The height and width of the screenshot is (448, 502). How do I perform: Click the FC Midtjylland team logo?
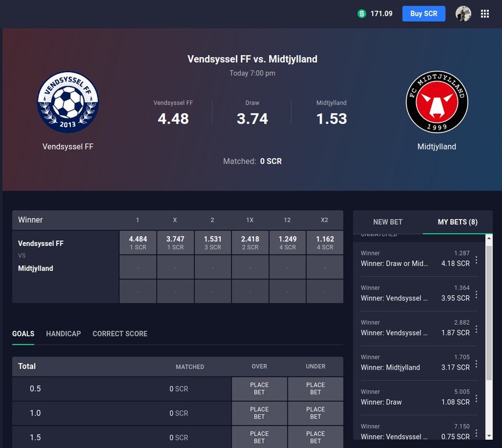pos(437,102)
